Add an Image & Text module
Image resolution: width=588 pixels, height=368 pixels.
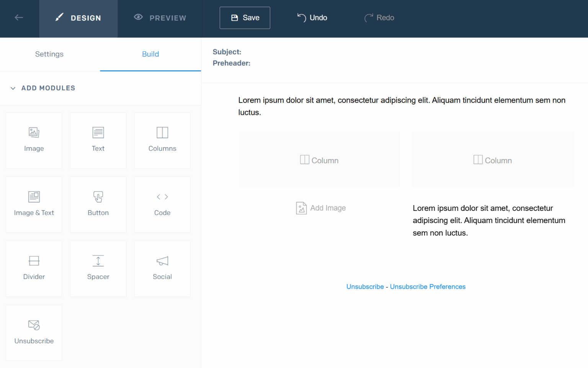click(x=34, y=205)
